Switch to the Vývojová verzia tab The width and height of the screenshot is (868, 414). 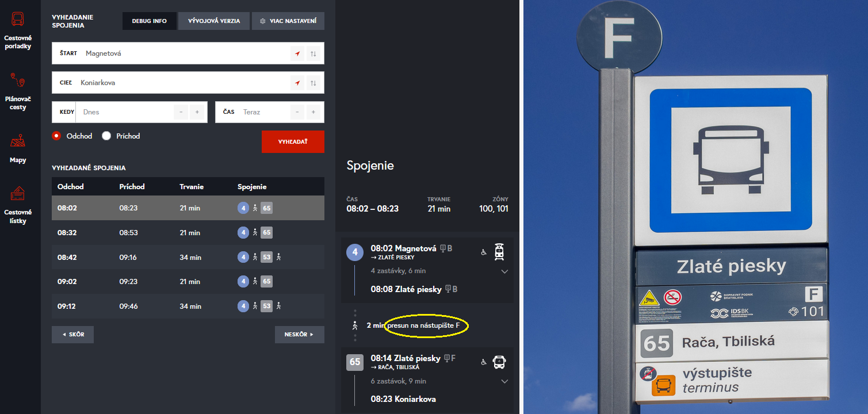point(214,21)
